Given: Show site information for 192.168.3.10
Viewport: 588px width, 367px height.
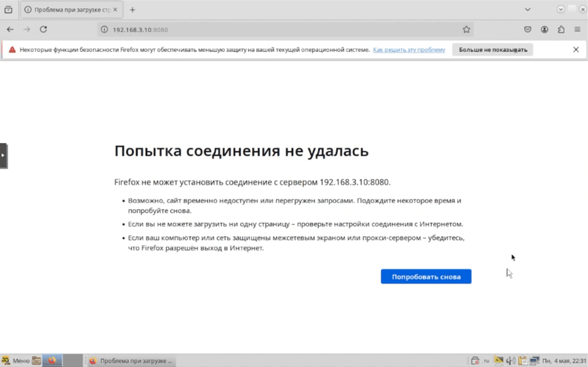Looking at the screenshot, I should pos(104,29).
